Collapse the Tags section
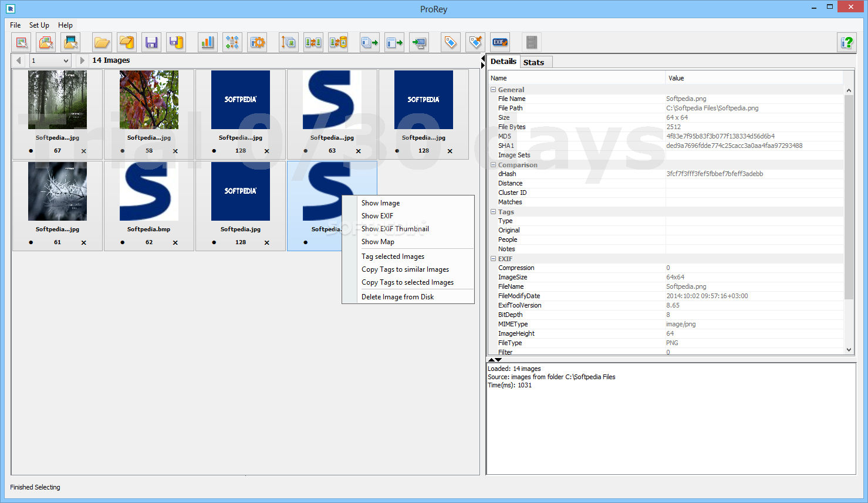This screenshot has width=868, height=503. 493,212
